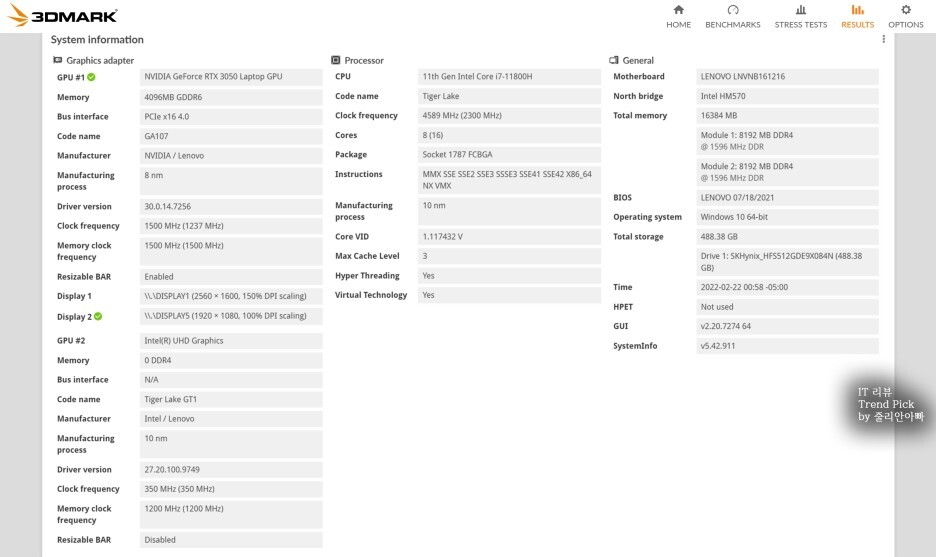Image resolution: width=936 pixels, height=557 pixels.
Task: Open the System information kebab menu
Action: coord(883,39)
